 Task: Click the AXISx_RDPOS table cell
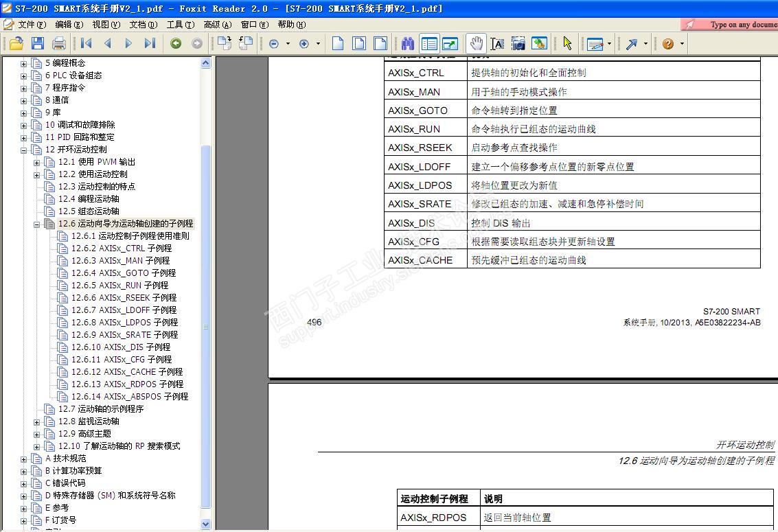click(x=438, y=517)
